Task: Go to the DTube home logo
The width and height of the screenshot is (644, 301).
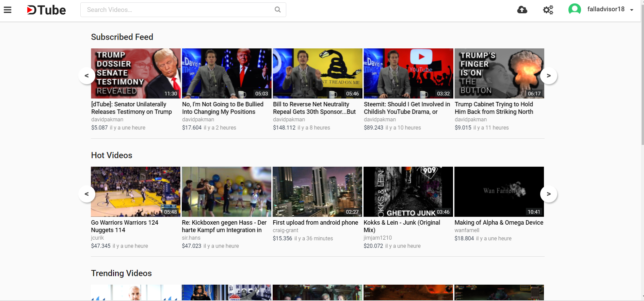Action: coord(46,10)
